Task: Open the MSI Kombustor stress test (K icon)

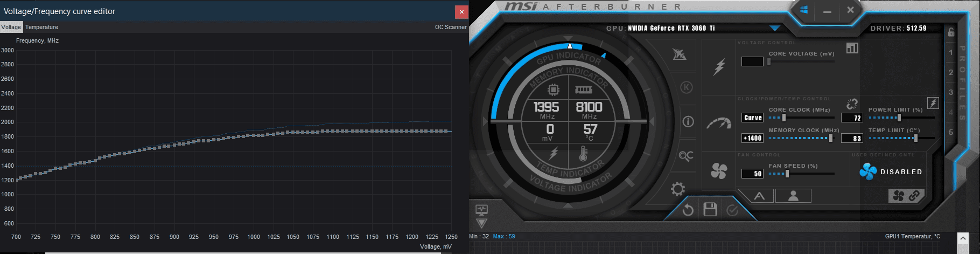Action: (686, 87)
